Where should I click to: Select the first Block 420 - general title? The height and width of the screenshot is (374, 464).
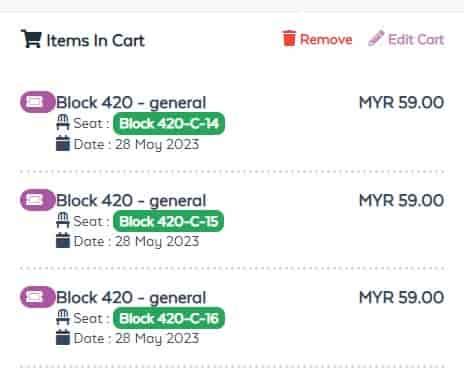point(131,103)
